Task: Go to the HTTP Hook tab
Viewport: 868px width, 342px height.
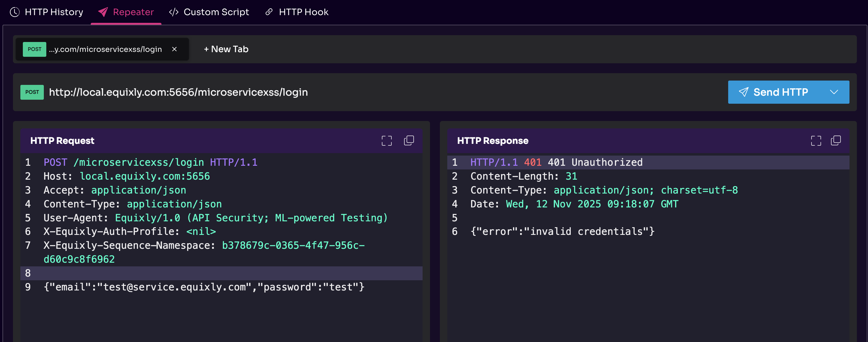Action: coord(303,12)
